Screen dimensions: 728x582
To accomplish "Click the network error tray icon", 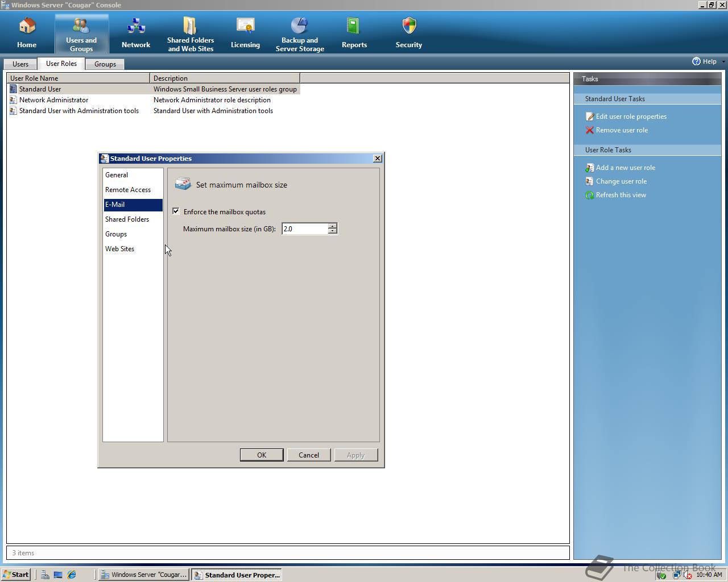I will tap(688, 575).
